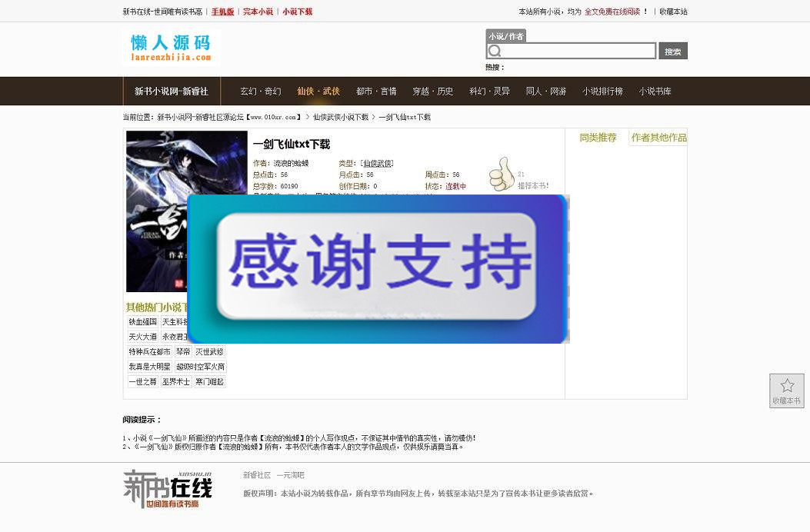The width and height of the screenshot is (810, 532).
Task: Focus the novel/author search input field
Action: [572, 51]
